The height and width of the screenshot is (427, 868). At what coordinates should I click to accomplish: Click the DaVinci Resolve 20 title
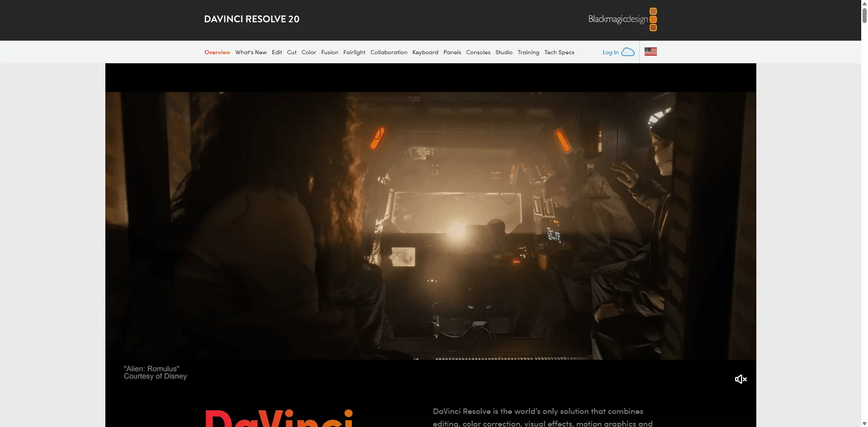pyautogui.click(x=252, y=19)
